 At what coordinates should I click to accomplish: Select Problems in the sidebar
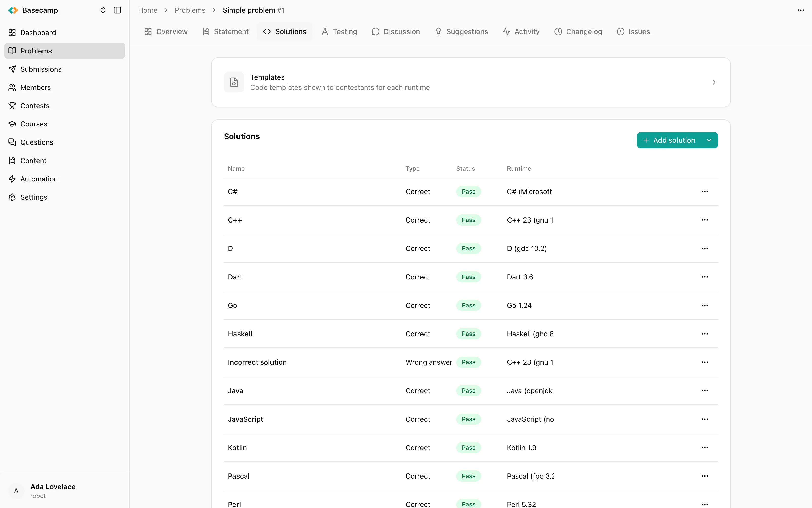[x=65, y=51]
